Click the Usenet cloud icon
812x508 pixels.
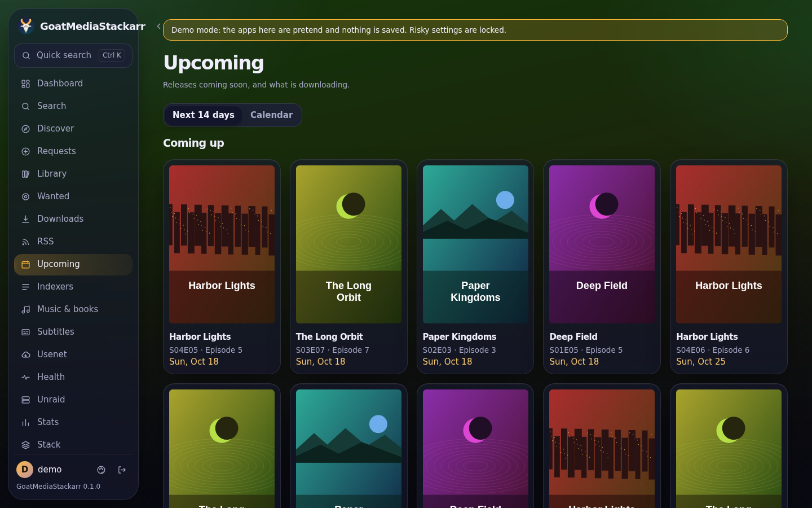[x=25, y=354]
